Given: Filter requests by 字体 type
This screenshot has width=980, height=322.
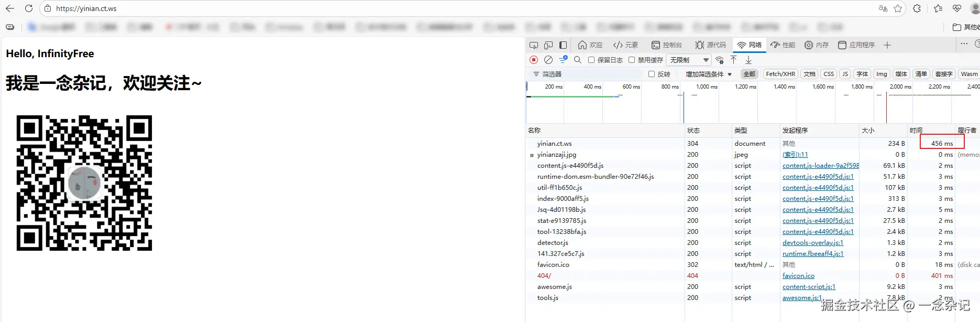Looking at the screenshot, I should pos(862,74).
